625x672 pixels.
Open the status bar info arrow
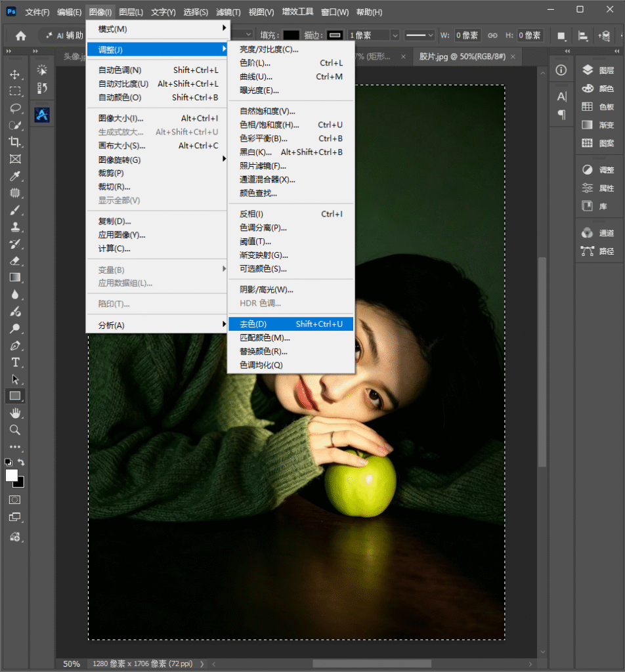tap(202, 664)
